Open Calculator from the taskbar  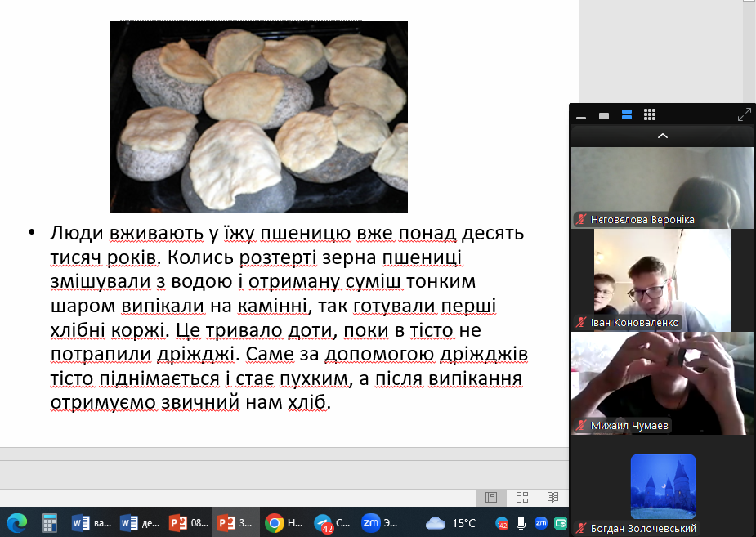[49, 522]
